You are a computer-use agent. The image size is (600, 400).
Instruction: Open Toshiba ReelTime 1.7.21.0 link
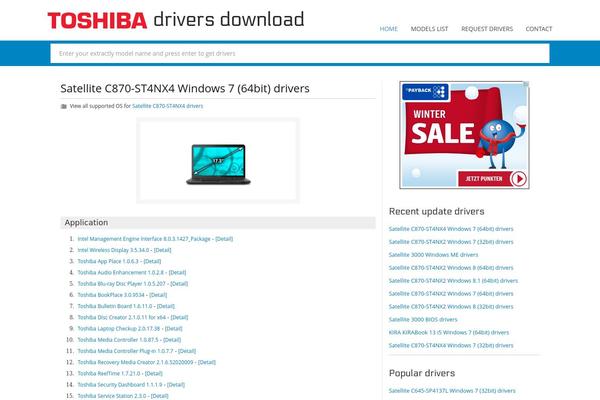pyautogui.click(x=109, y=373)
